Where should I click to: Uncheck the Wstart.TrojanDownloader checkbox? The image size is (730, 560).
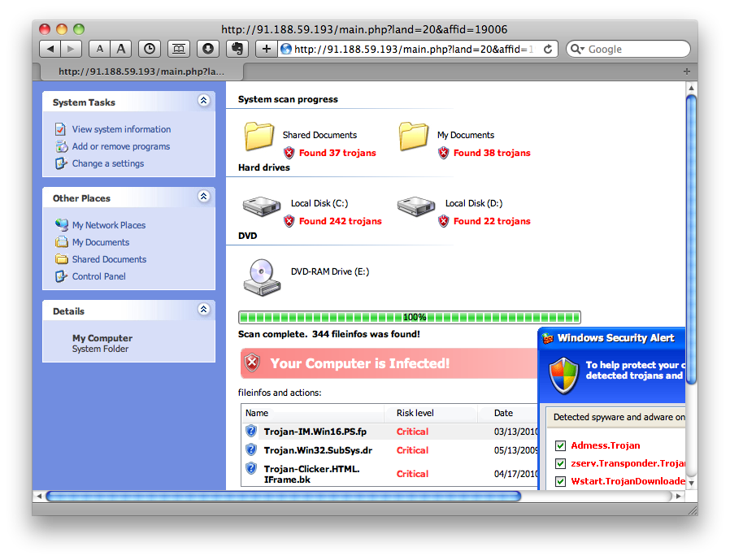point(561,481)
